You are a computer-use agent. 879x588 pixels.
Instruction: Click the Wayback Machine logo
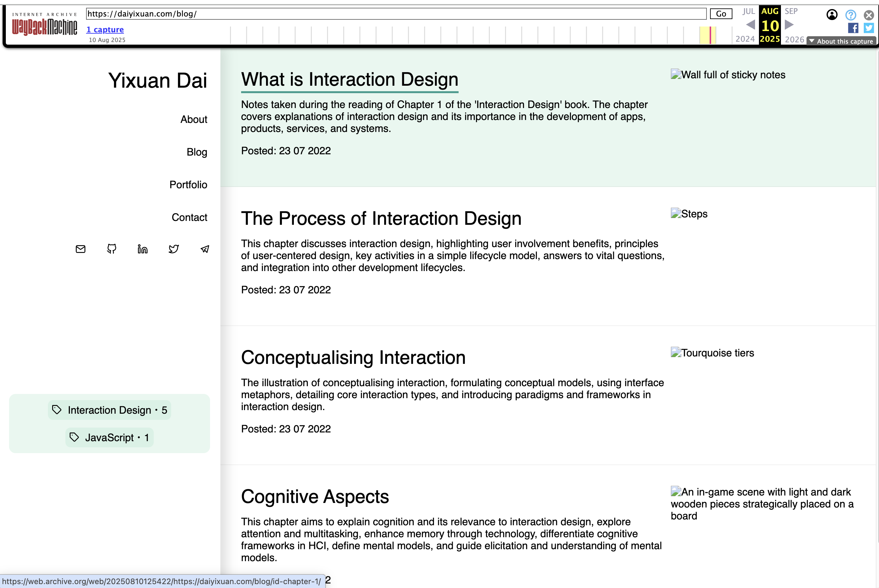coord(45,24)
